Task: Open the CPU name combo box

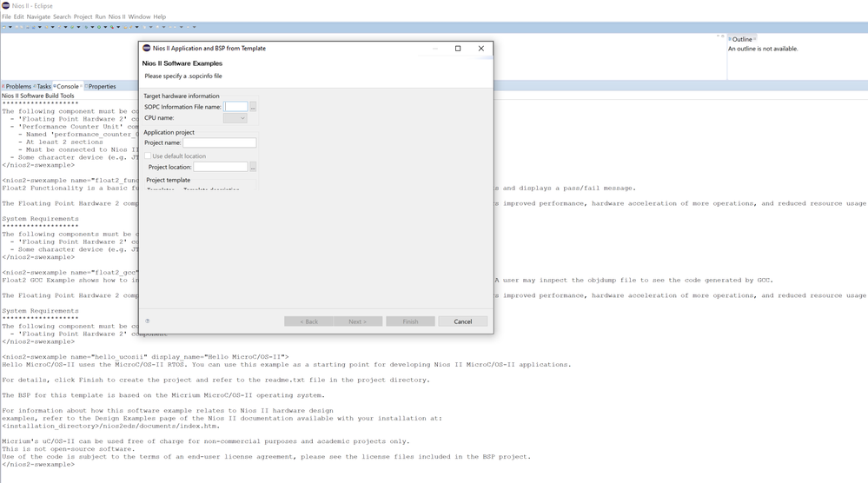Action: [235, 118]
